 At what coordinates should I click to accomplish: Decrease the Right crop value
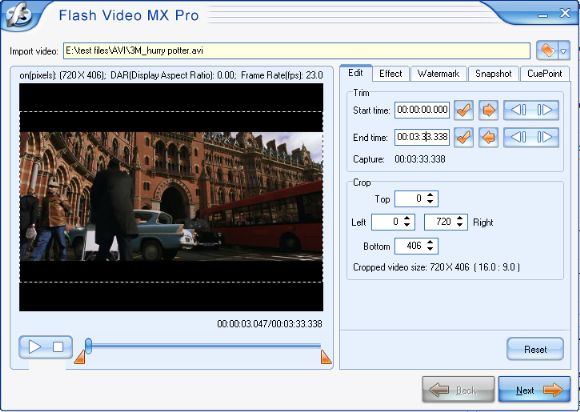459,225
